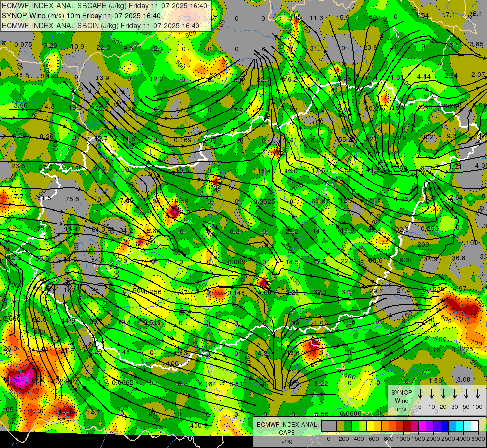Pick the dark red CAPE legend swatch

click(x=407, y=426)
